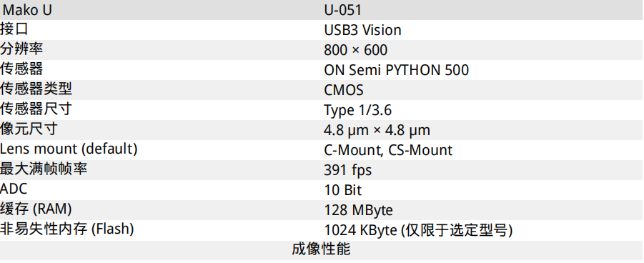Image resolution: width=644 pixels, height=263 pixels.
Task: Click the 4.8 µm × 4.8 µm pixel size value
Action: (x=377, y=131)
